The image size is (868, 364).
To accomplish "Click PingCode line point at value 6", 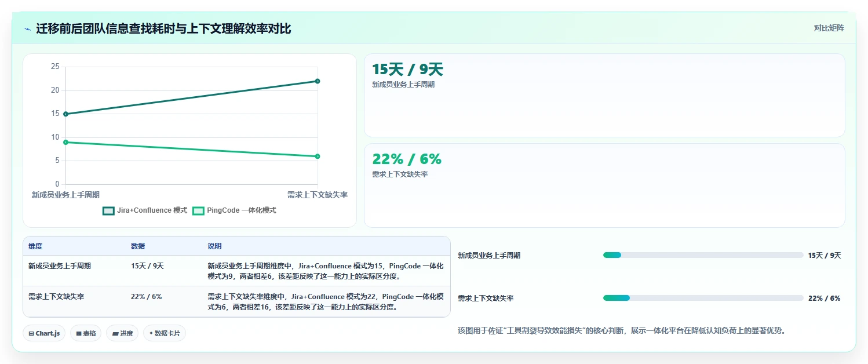I will (x=318, y=156).
